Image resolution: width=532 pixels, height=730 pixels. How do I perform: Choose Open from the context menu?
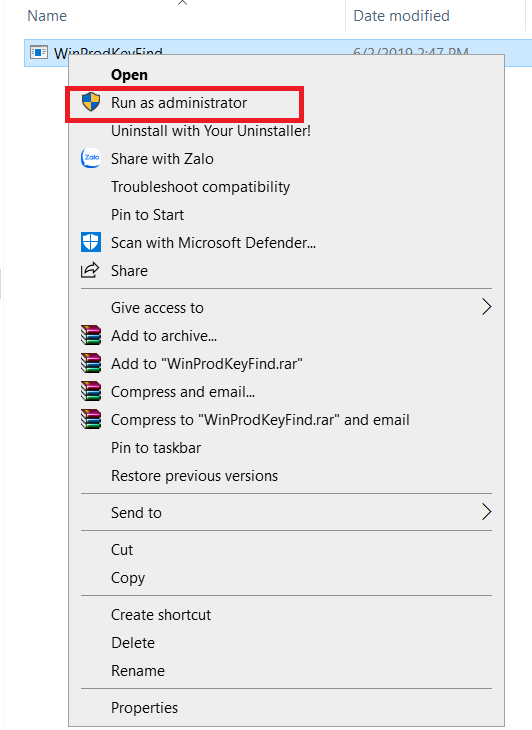click(129, 74)
